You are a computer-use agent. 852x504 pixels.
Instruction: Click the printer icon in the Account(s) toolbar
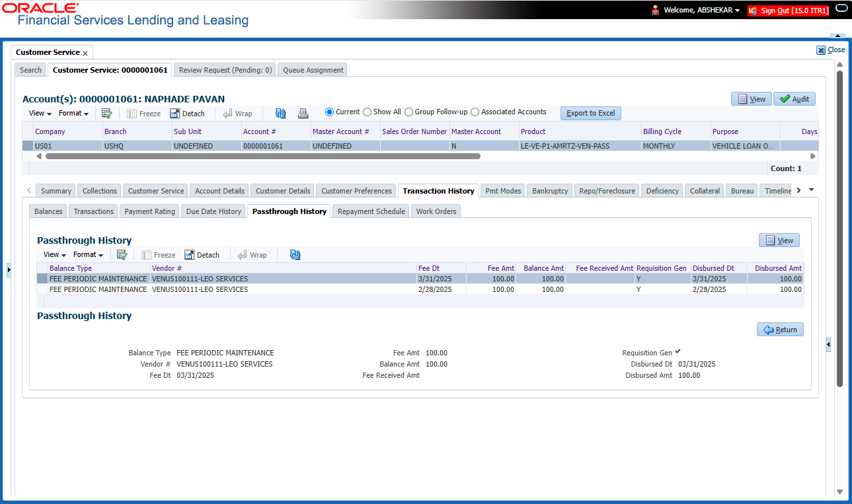[x=303, y=114]
